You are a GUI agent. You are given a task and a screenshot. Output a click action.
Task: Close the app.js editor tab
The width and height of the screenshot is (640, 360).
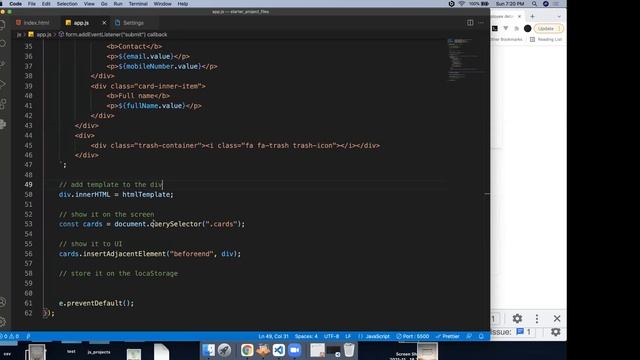tap(104, 23)
